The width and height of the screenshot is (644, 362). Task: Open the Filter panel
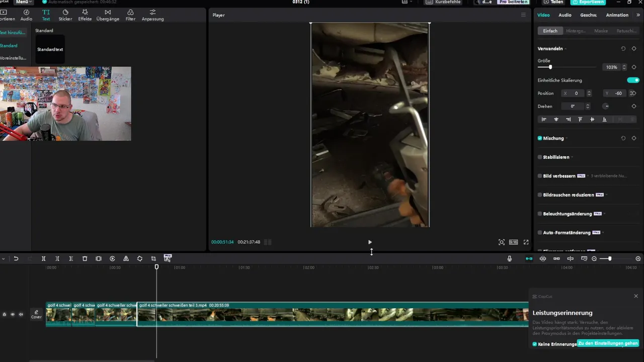click(130, 15)
